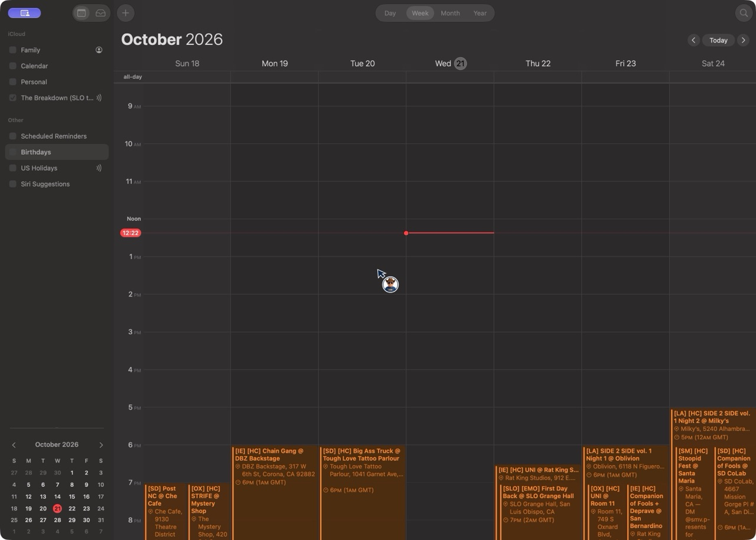Click the 12:22 current time marker
Screen dimensions: 756x540
pos(130,233)
